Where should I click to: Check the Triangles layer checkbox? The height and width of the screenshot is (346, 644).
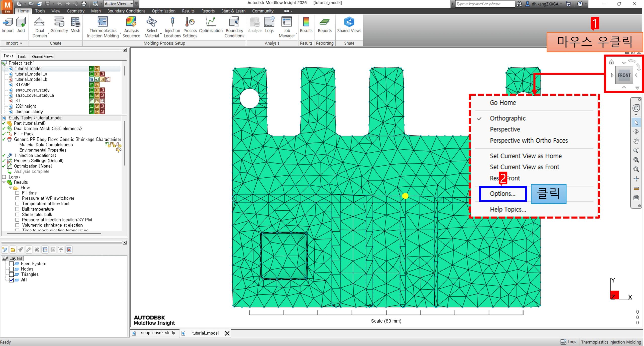click(x=11, y=274)
